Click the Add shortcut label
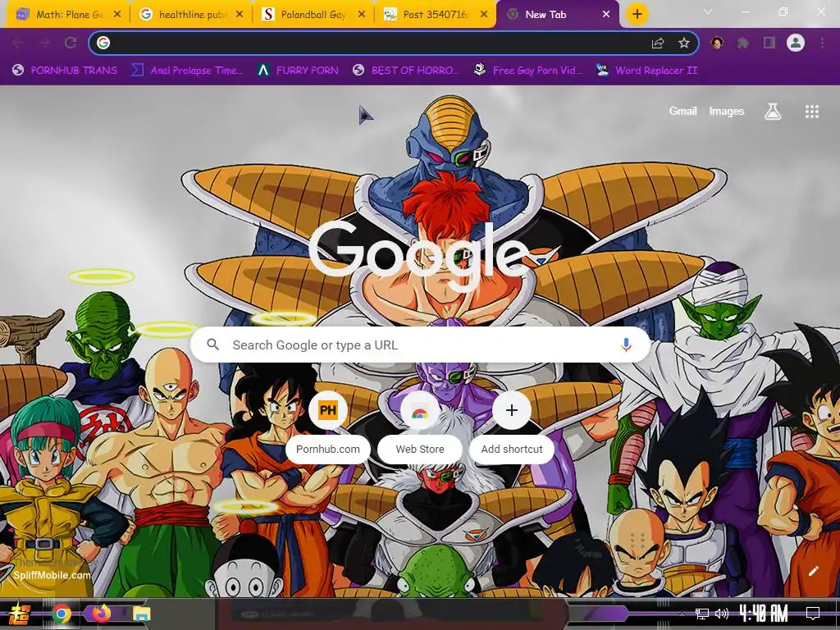840x630 pixels. tap(512, 449)
